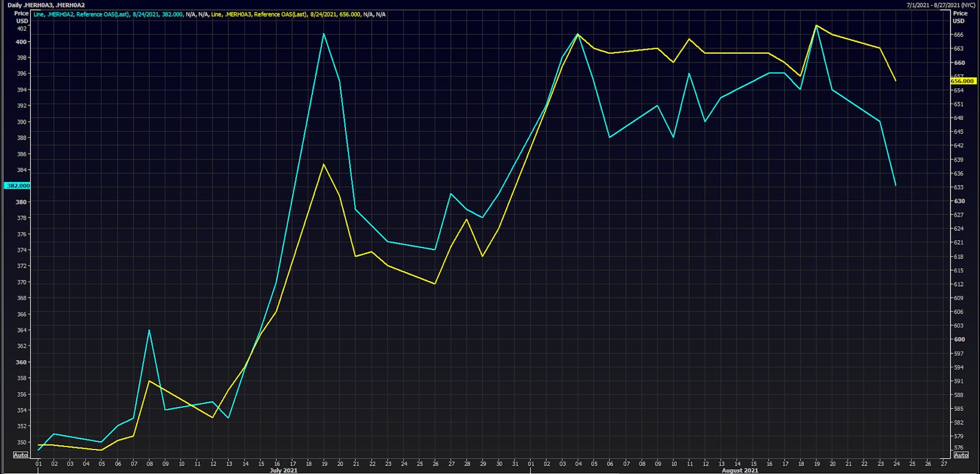This screenshot has width=980, height=474.
Task: Click the 612 value on right axis
Action: point(958,284)
